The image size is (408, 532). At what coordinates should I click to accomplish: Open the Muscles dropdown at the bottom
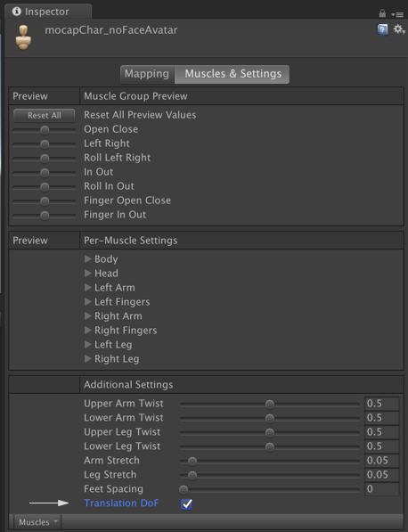37,522
